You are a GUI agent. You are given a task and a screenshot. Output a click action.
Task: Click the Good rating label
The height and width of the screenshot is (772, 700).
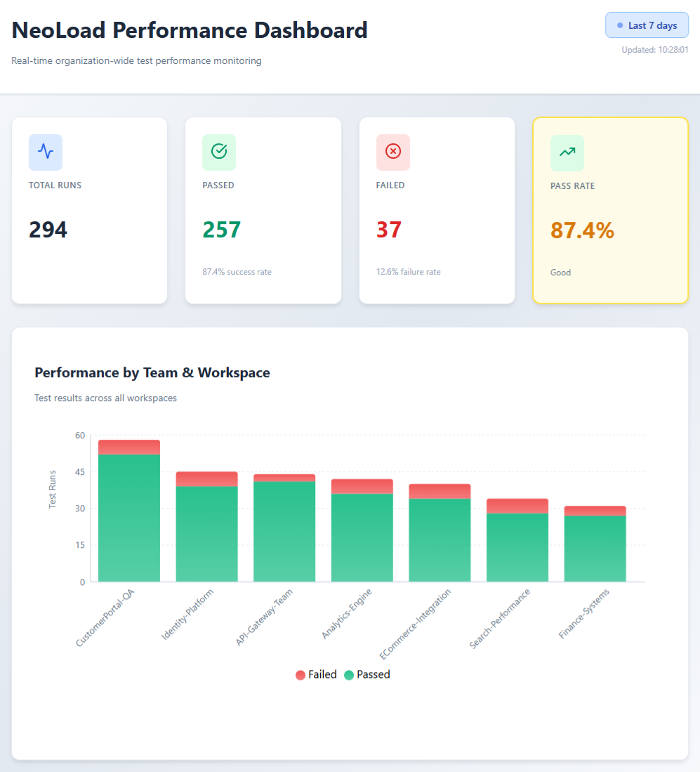[561, 273]
